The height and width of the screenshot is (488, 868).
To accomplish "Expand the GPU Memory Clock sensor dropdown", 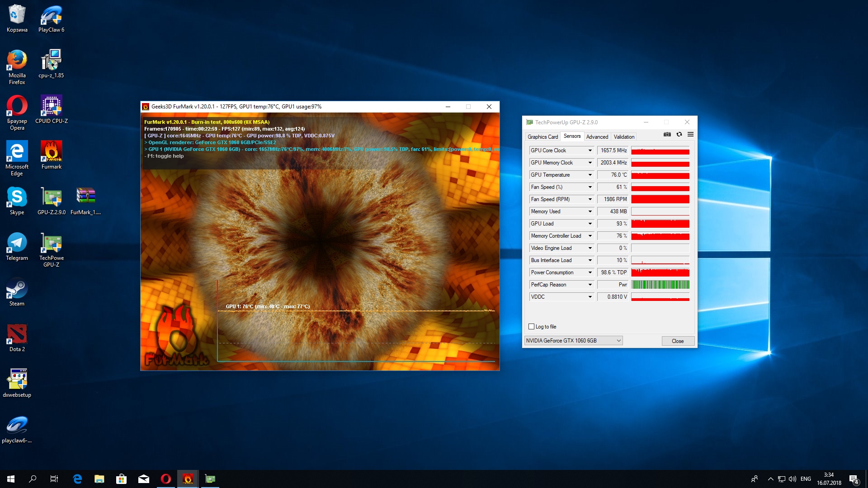I will pyautogui.click(x=590, y=163).
